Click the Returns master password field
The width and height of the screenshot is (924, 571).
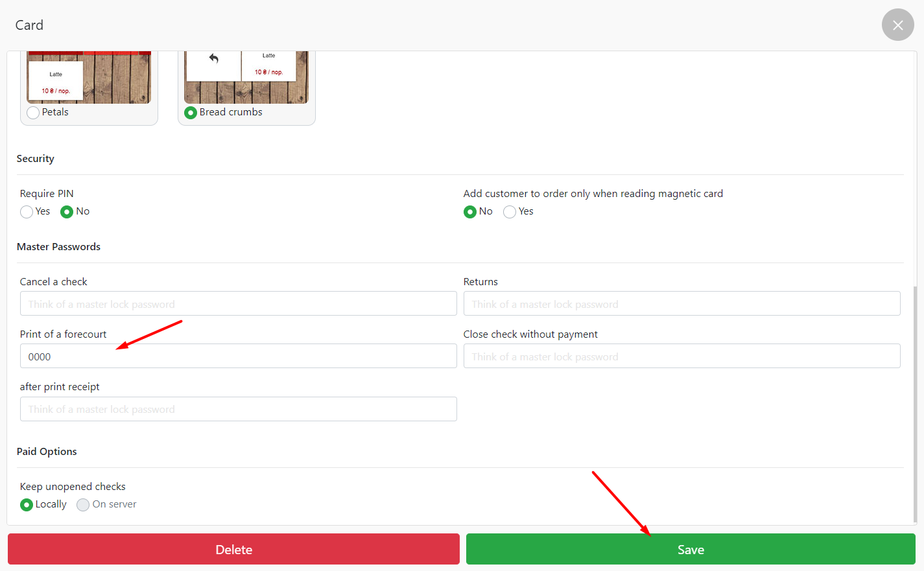(x=681, y=304)
